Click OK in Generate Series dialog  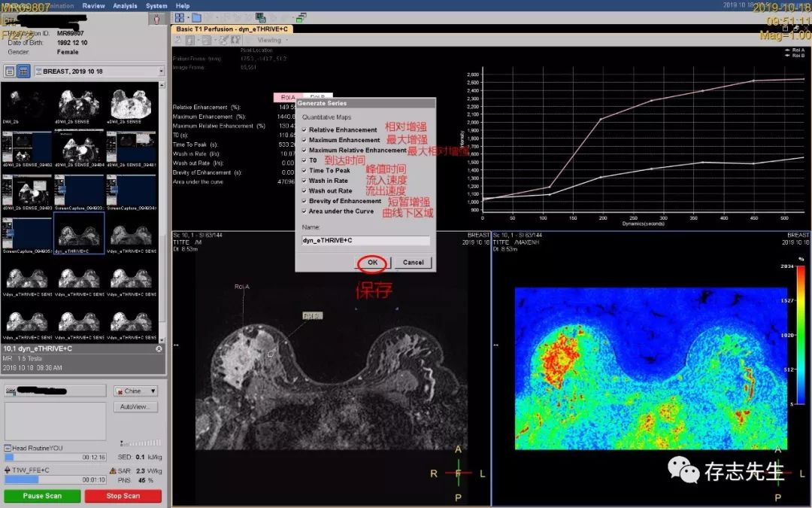click(x=373, y=263)
